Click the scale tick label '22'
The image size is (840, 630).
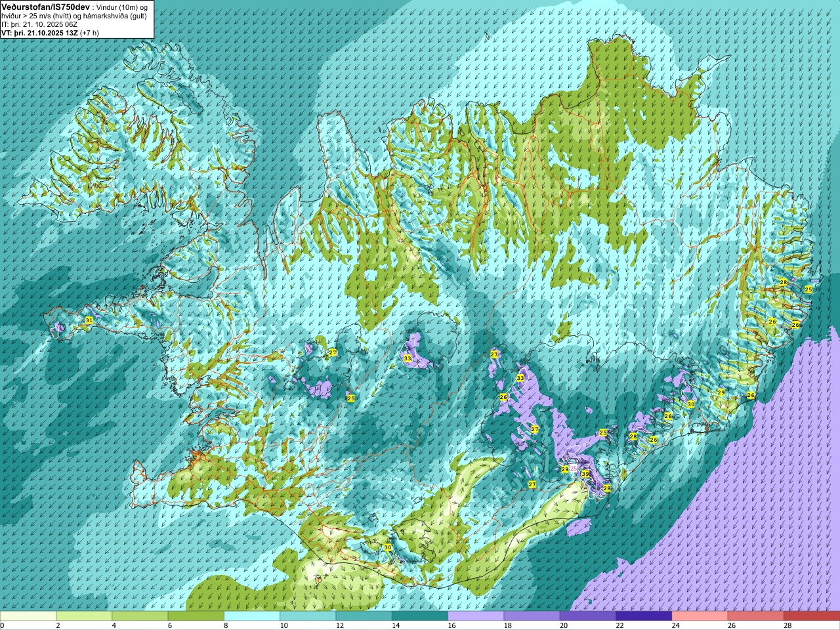619,625
